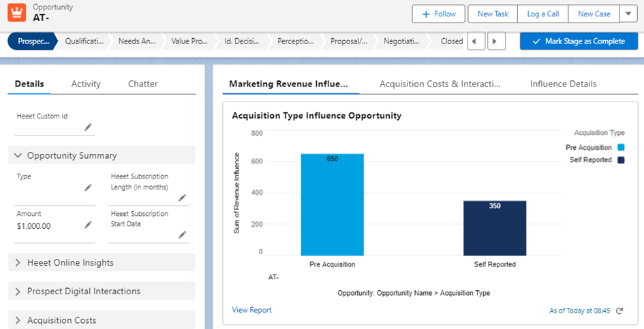This screenshot has width=644, height=329.
Task: Edit Heeet Subscription Length pencil icon
Action: click(183, 198)
